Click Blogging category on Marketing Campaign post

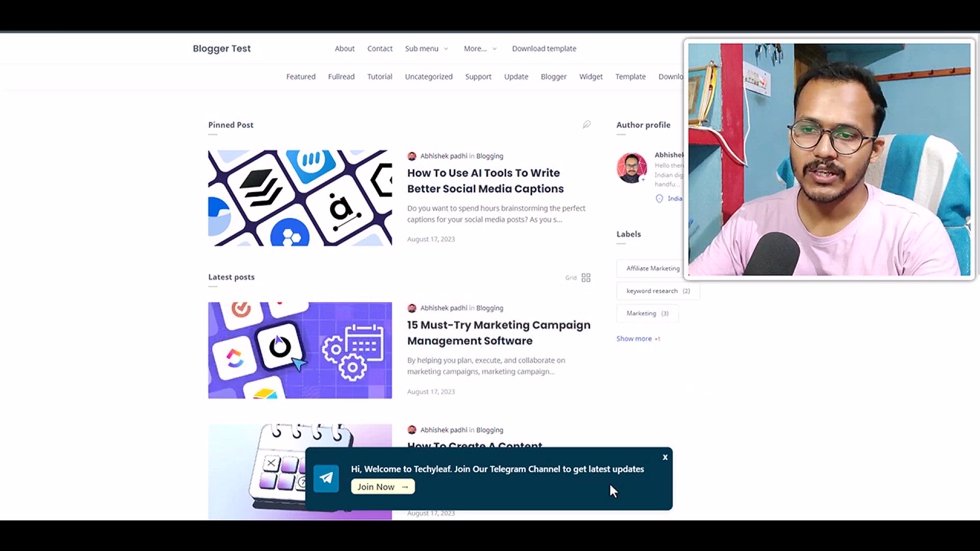point(489,308)
